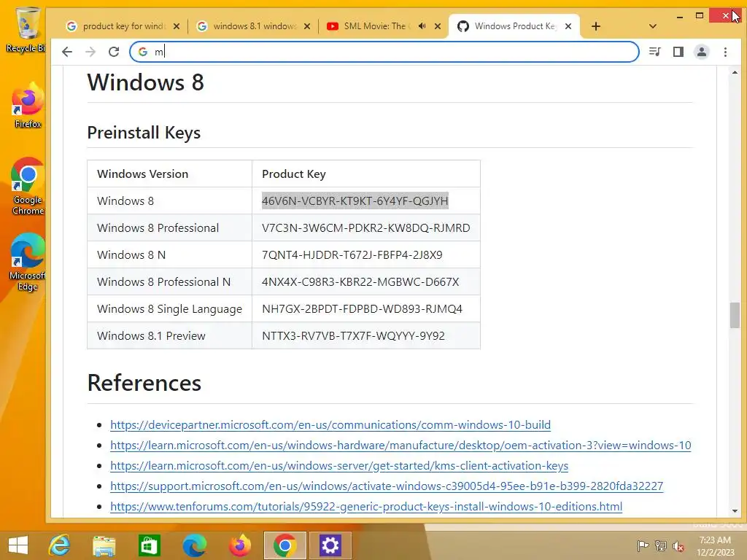Select the Firefox desktop shortcut

pos(28,106)
